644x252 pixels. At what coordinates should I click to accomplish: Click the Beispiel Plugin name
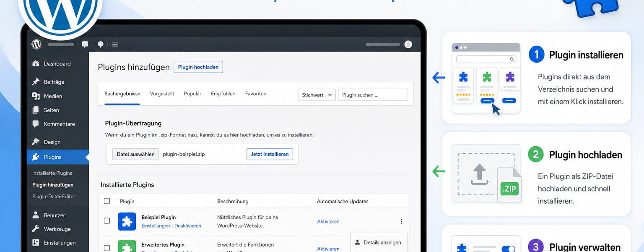click(x=158, y=217)
